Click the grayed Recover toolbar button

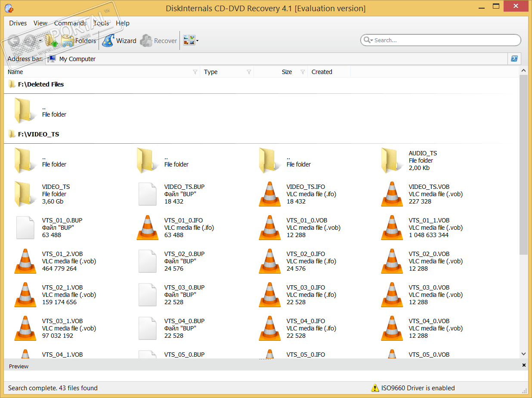[x=158, y=41]
